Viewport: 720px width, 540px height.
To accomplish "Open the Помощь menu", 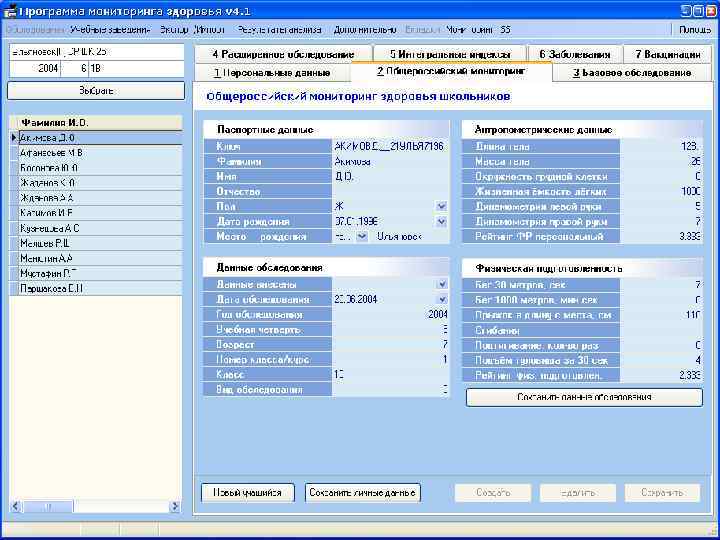I will coord(695,30).
